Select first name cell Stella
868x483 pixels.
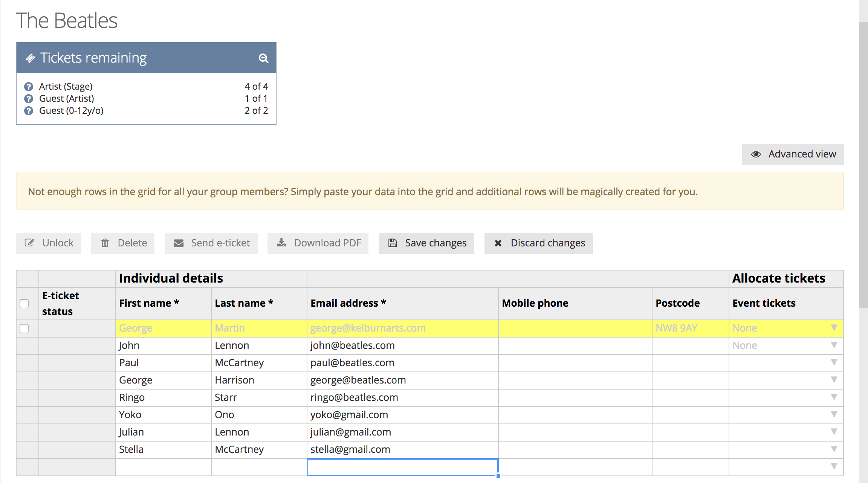[x=163, y=449]
